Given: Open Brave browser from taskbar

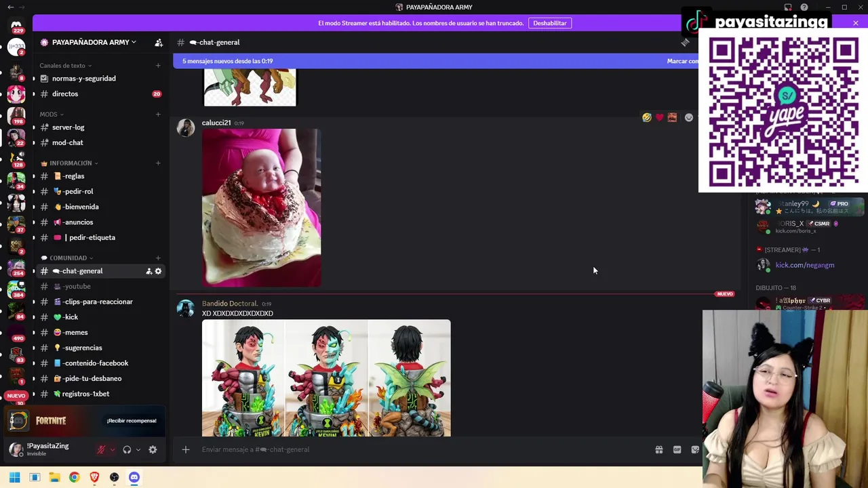Looking at the screenshot, I should tap(94, 477).
